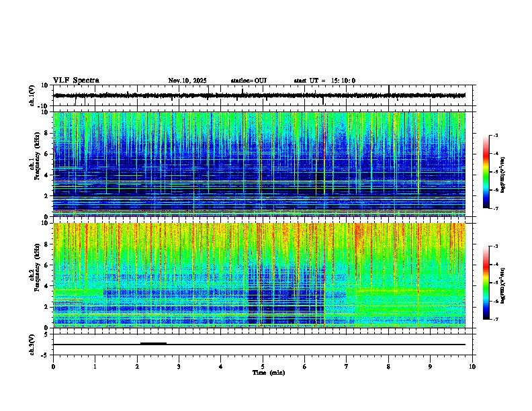Click the ch.1 voltage waveform trace panel
The image size is (532, 411).
tap(264, 95)
